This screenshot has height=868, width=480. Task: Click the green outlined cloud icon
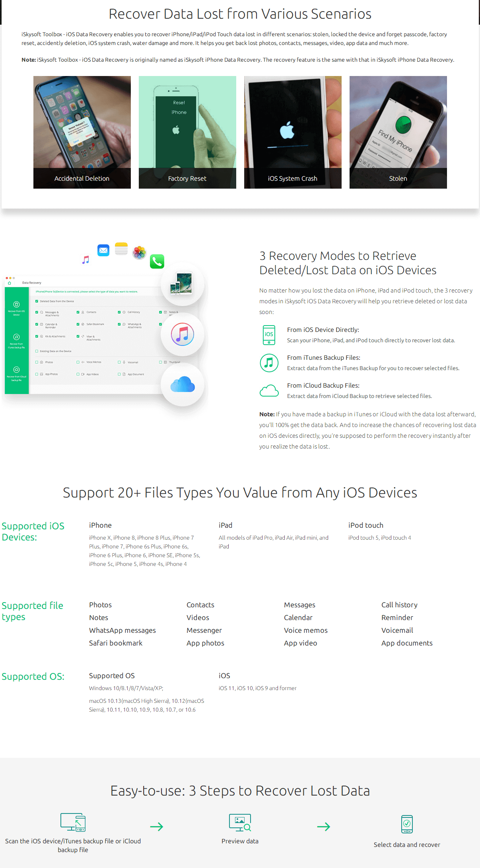pyautogui.click(x=269, y=391)
